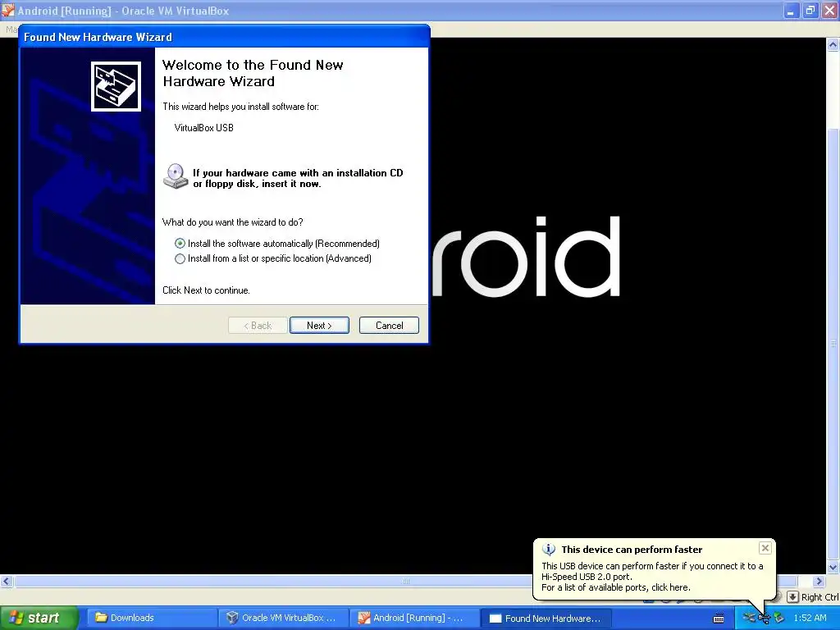Switch to Oracle VM VirtualBox Manager taskbar button
Screen dimensions: 840x630
(x=283, y=618)
